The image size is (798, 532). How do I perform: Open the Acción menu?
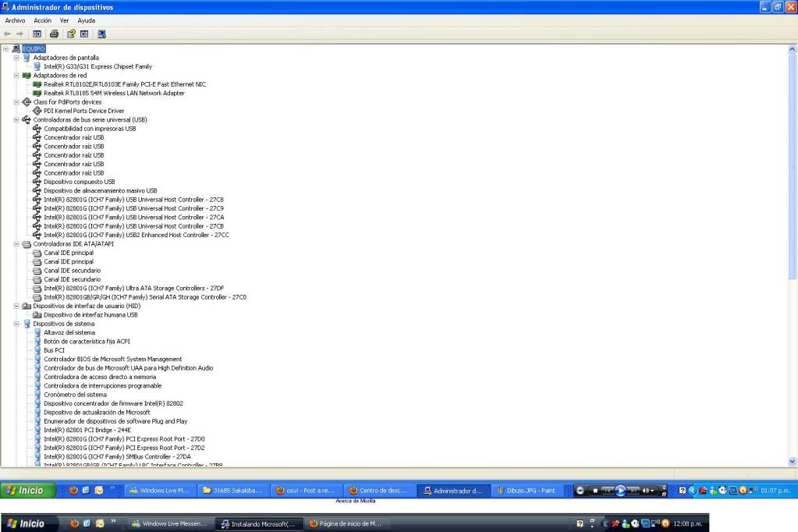[x=42, y=20]
